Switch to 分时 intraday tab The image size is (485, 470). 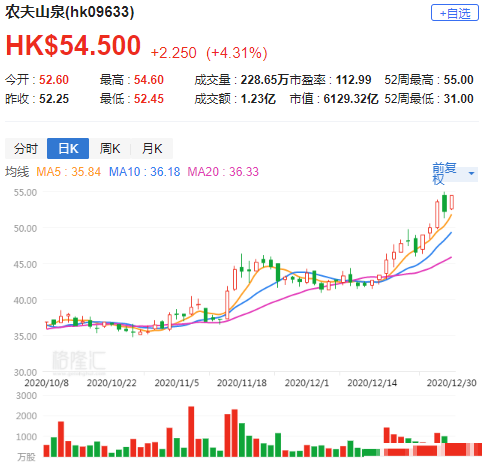pos(26,149)
